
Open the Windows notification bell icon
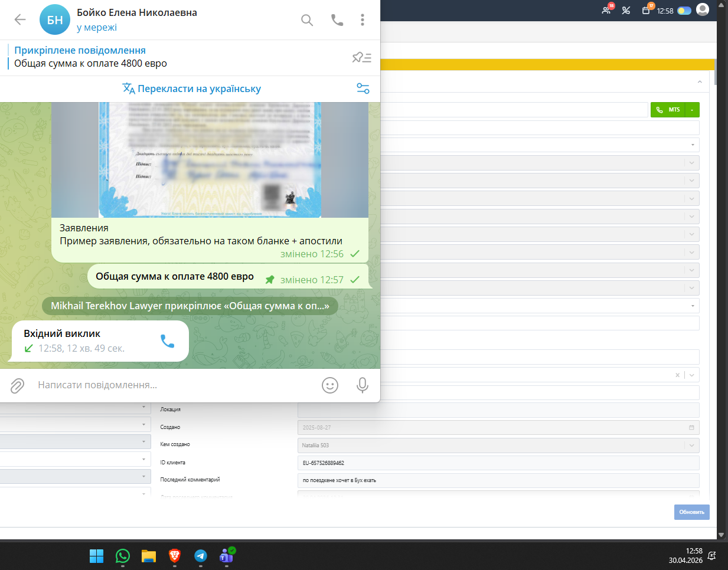tap(712, 555)
